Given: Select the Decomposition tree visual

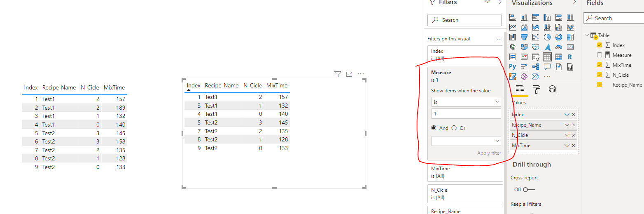Looking at the screenshot, I should 536,66.
